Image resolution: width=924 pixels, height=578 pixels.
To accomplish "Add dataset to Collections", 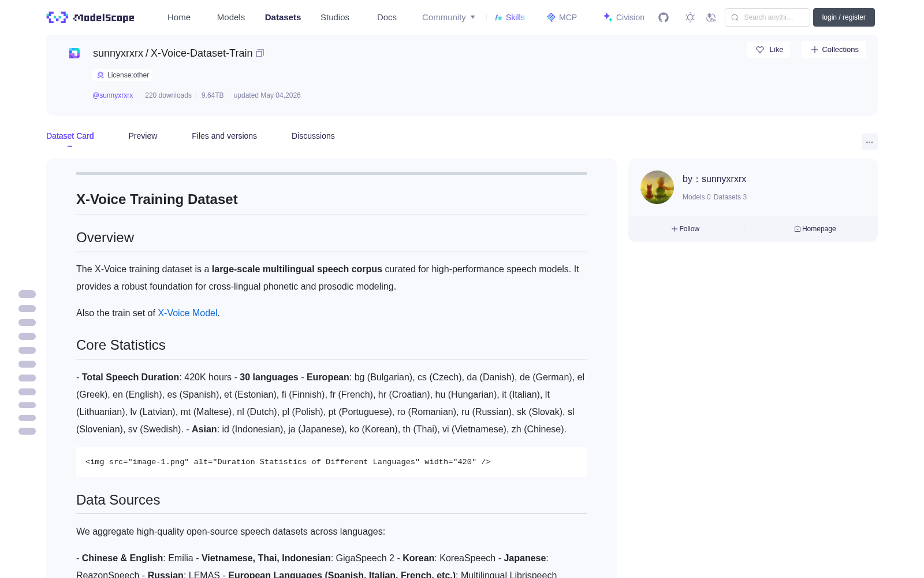I will 834,50.
